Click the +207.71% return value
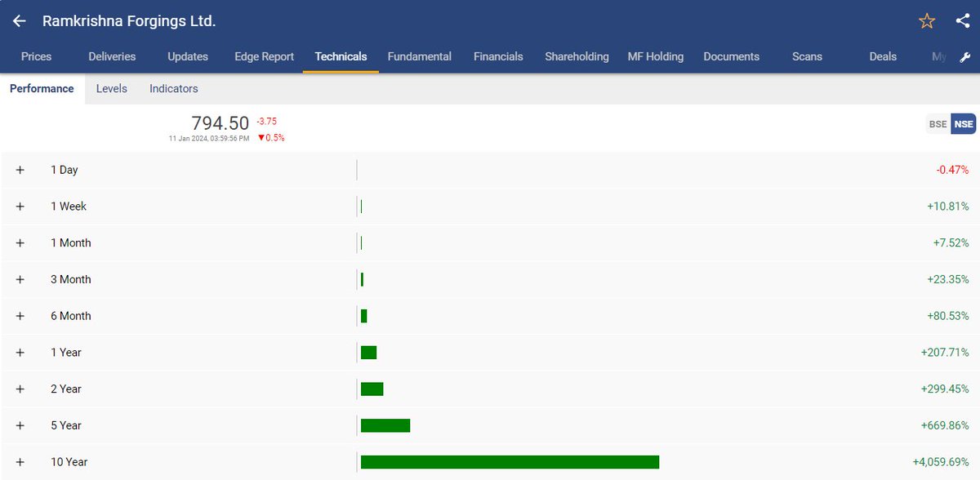This screenshot has width=980, height=480. tap(945, 353)
